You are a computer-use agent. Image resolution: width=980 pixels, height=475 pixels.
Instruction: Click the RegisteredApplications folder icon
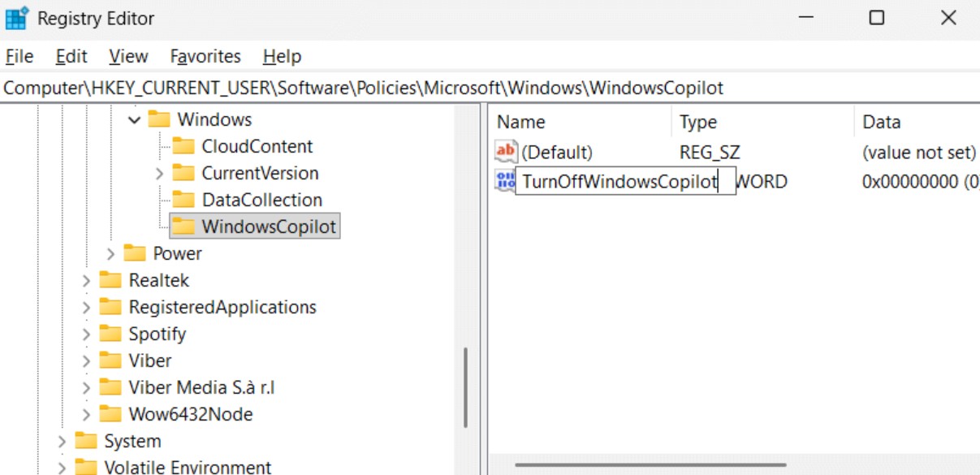(x=110, y=307)
